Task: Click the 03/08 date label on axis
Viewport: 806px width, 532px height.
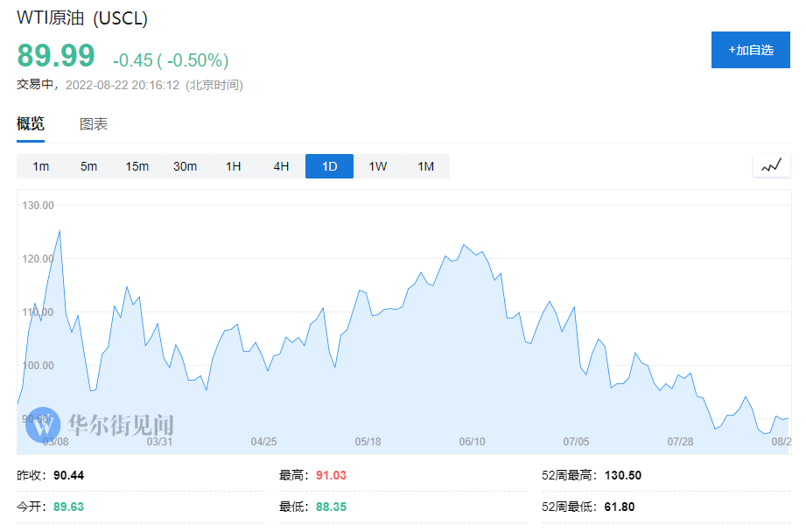Action: click(56, 442)
